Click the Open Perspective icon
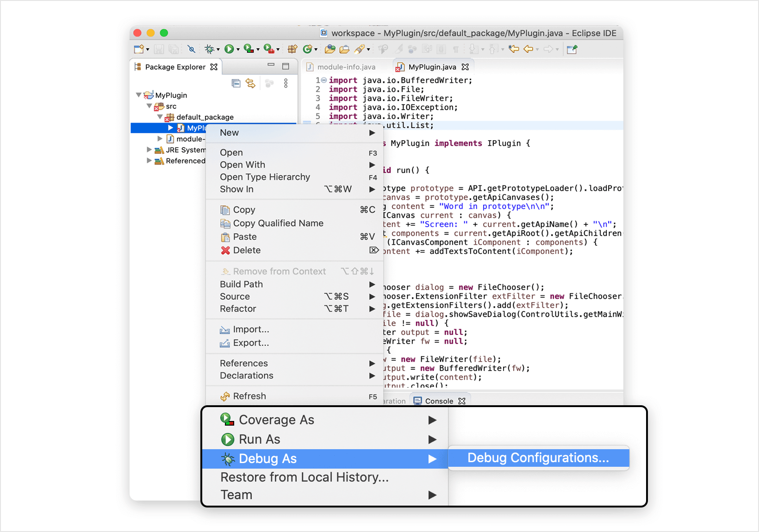 [x=572, y=49]
